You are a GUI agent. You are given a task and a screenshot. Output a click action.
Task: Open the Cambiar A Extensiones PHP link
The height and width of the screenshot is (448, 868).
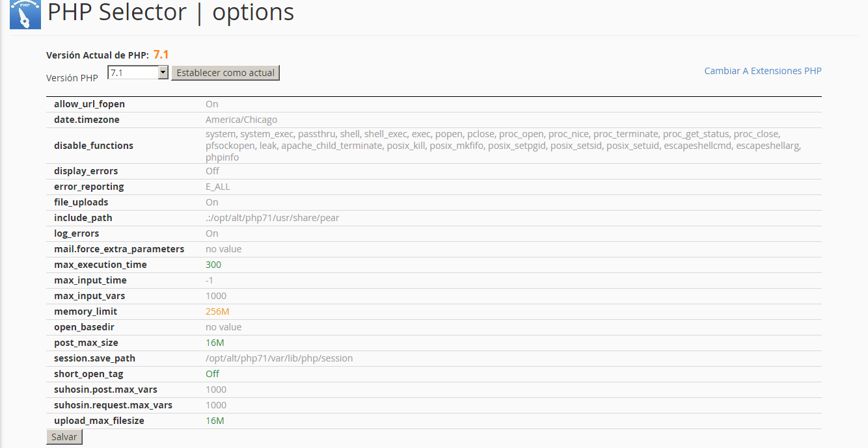[x=763, y=71]
